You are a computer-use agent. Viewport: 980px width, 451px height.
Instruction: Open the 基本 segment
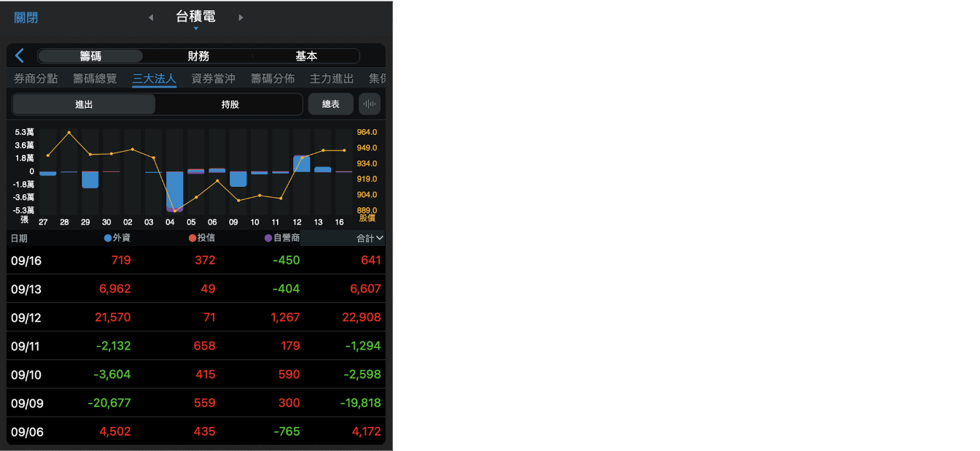(x=306, y=56)
